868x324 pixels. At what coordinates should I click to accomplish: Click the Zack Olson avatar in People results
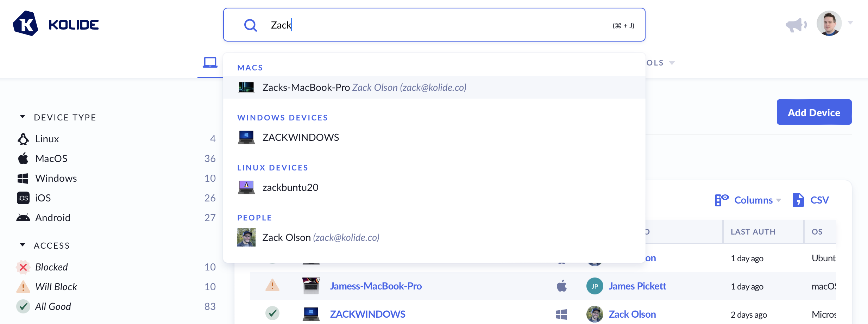246,237
